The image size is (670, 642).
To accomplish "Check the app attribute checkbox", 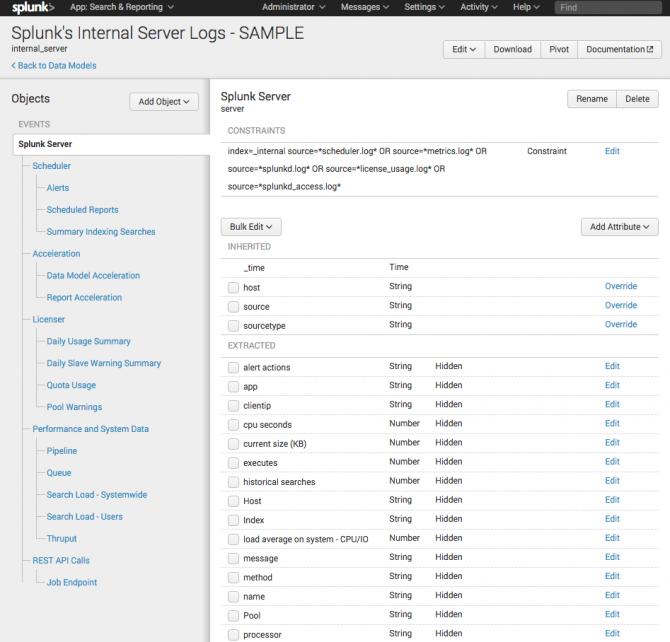I will pos(233,387).
